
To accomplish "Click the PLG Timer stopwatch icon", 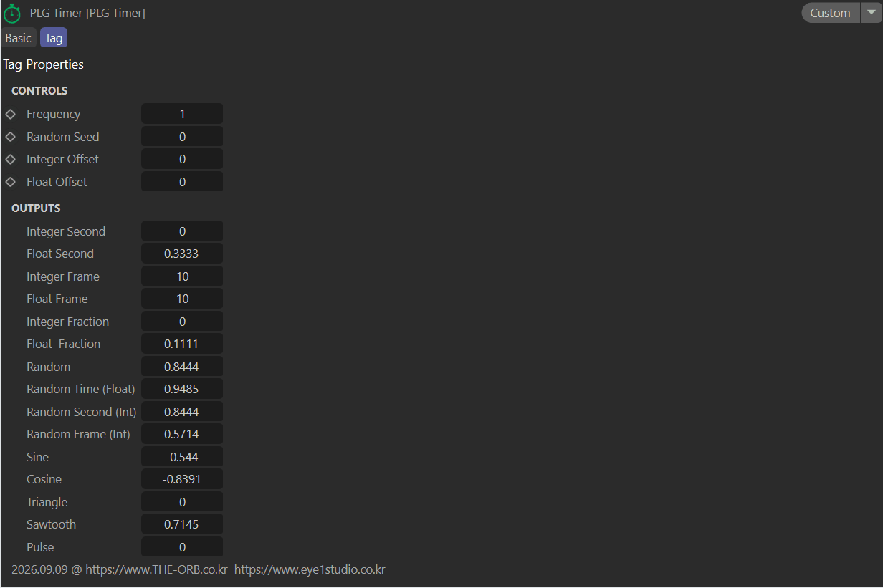I will click(x=12, y=13).
